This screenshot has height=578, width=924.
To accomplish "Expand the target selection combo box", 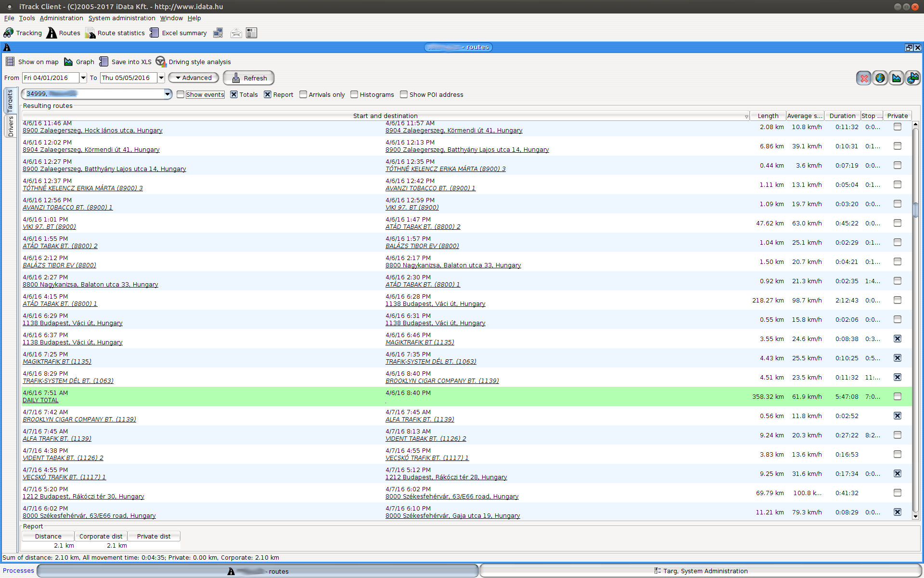I will (167, 94).
